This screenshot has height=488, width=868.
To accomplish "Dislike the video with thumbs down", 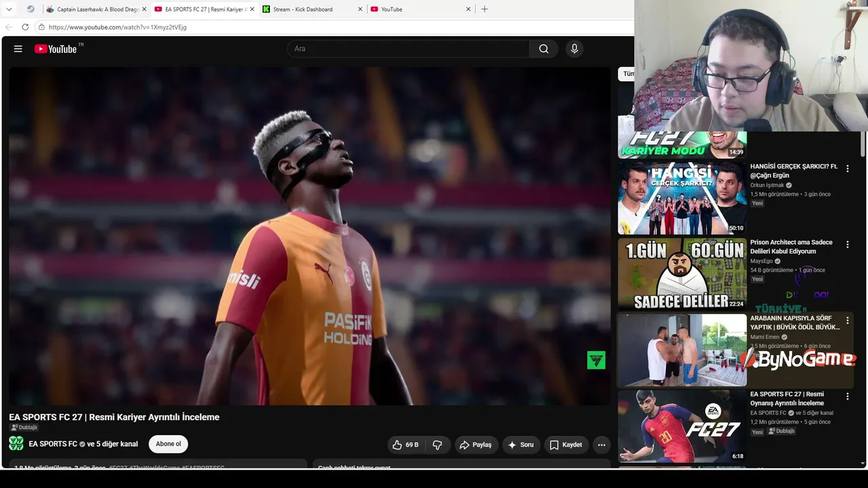I will [x=437, y=445].
